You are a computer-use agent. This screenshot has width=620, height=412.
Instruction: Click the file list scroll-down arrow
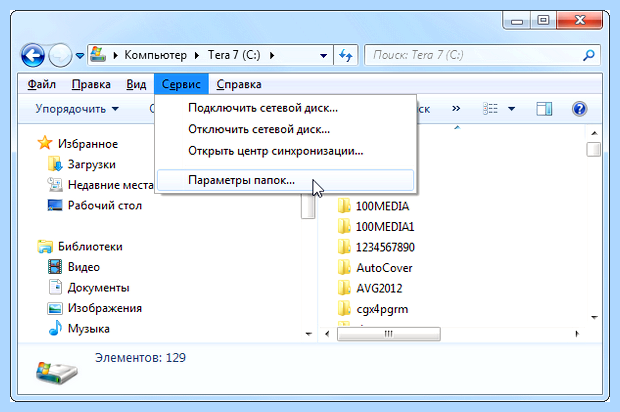pos(594,318)
